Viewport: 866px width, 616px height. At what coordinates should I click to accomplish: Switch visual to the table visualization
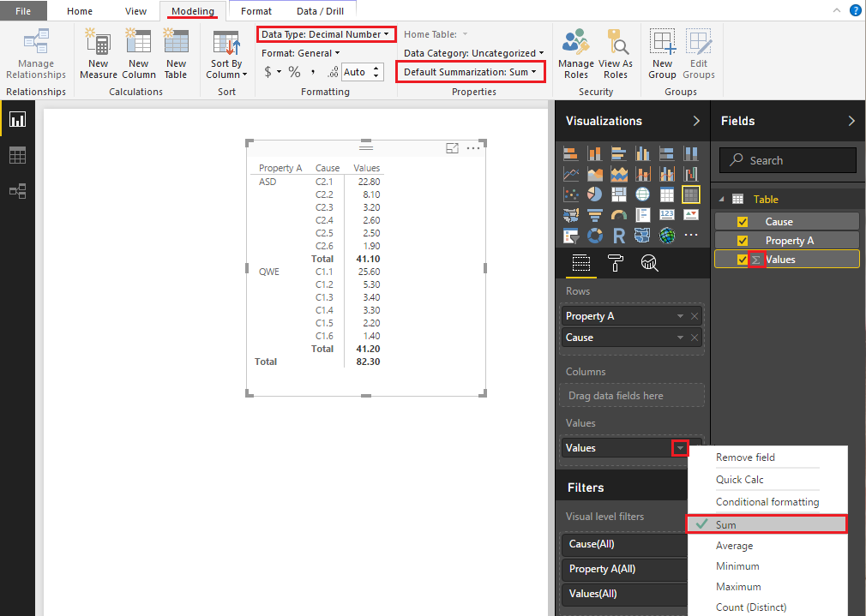click(667, 194)
